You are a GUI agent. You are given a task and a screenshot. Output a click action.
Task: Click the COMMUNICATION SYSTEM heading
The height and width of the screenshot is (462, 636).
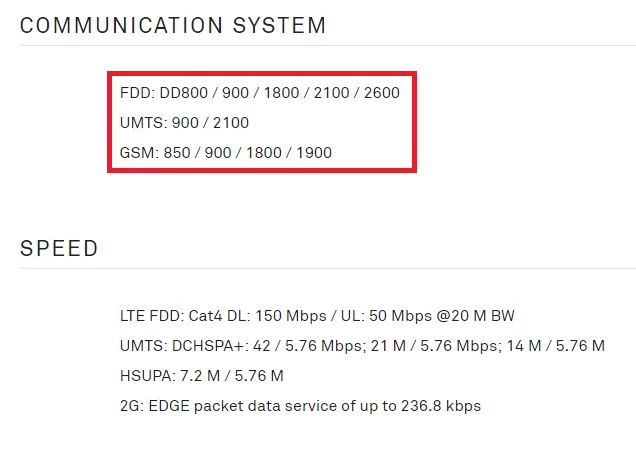(x=173, y=25)
